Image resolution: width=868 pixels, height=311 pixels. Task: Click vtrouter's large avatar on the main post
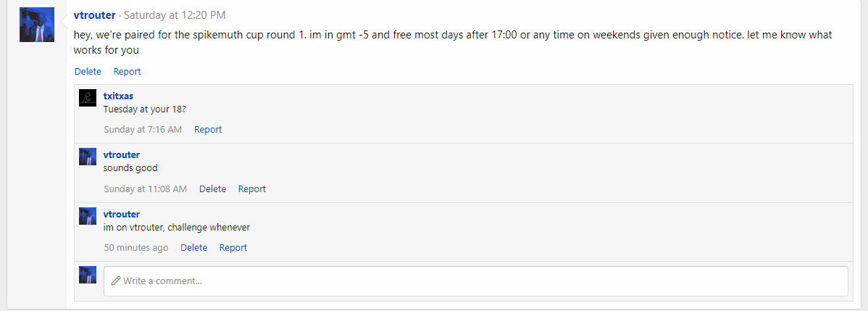tap(37, 25)
